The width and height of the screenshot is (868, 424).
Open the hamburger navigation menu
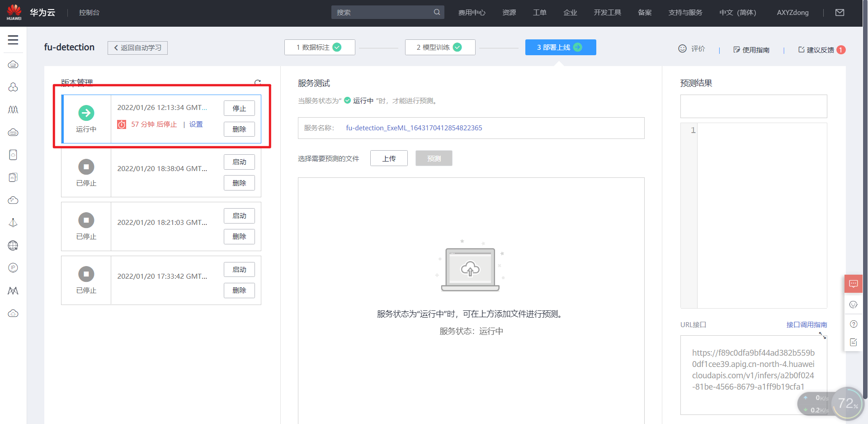tap(13, 40)
